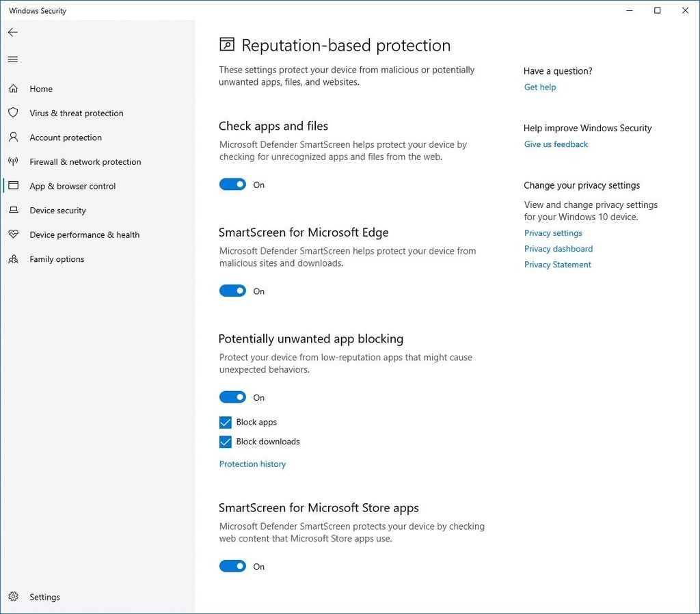Turn off Check apps and files

point(232,184)
